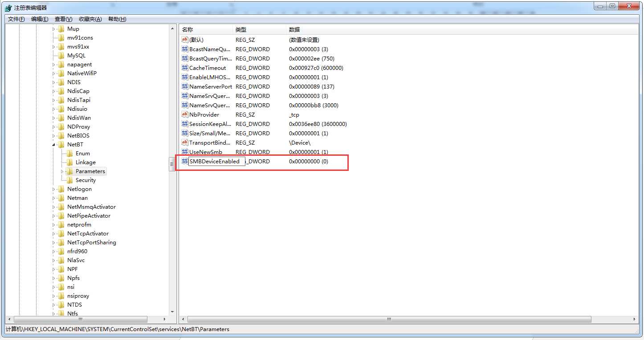The image size is (644, 340).
Task: Click the SMBDeviceEnabled DWORD icon
Action: pos(185,161)
